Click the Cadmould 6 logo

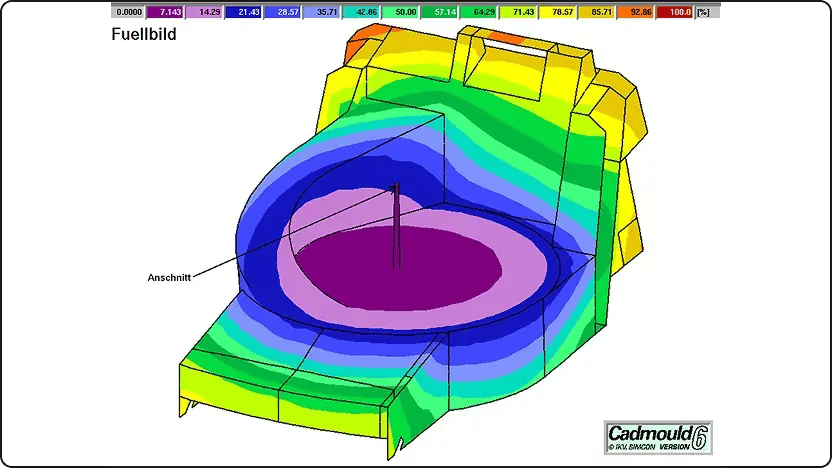tap(658, 437)
